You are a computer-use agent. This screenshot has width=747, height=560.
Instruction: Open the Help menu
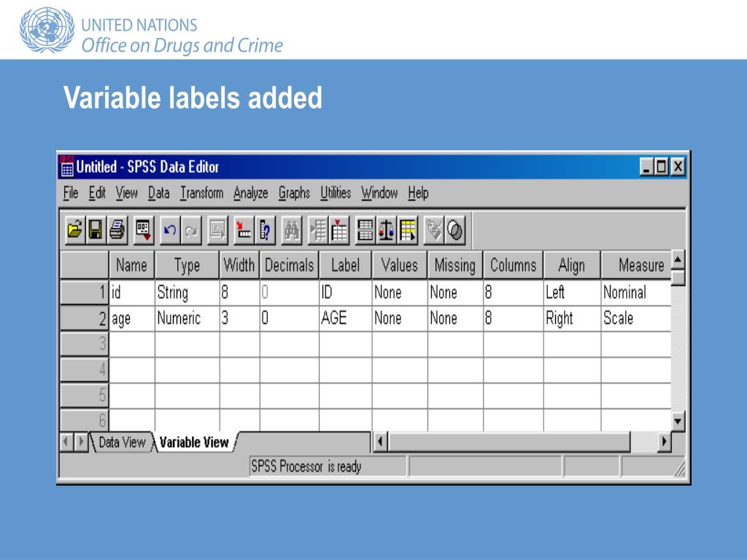418,192
